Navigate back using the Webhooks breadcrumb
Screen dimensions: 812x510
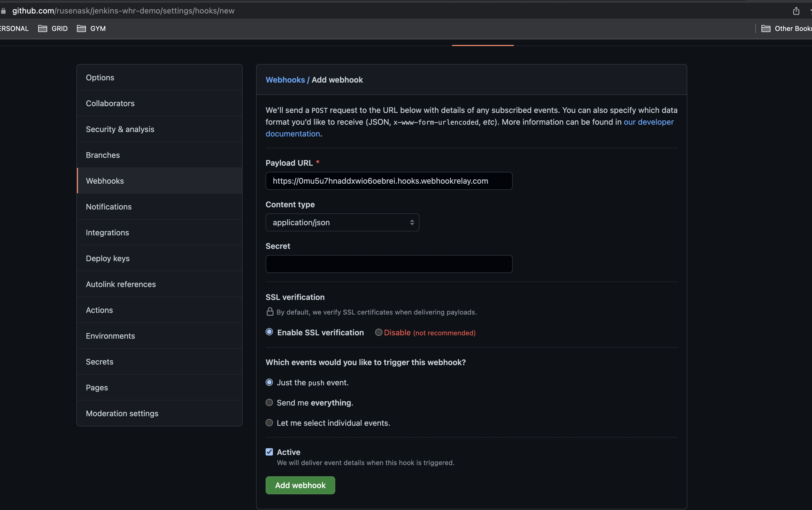point(285,79)
